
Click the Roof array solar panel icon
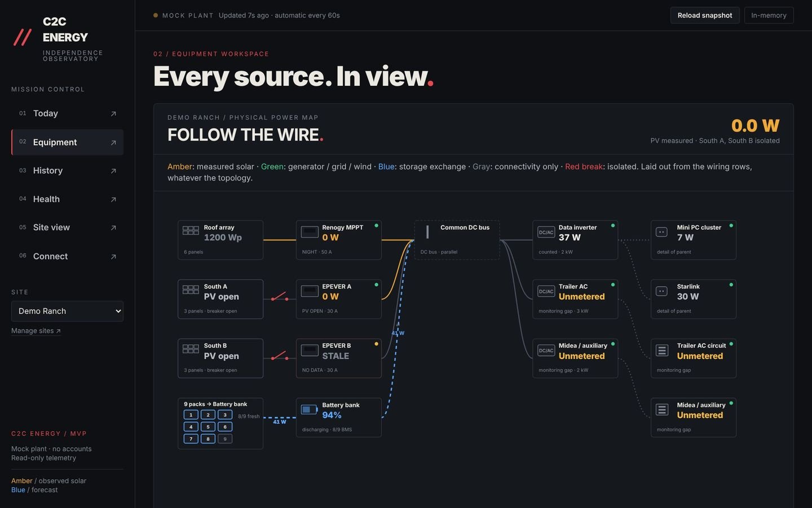tap(191, 230)
